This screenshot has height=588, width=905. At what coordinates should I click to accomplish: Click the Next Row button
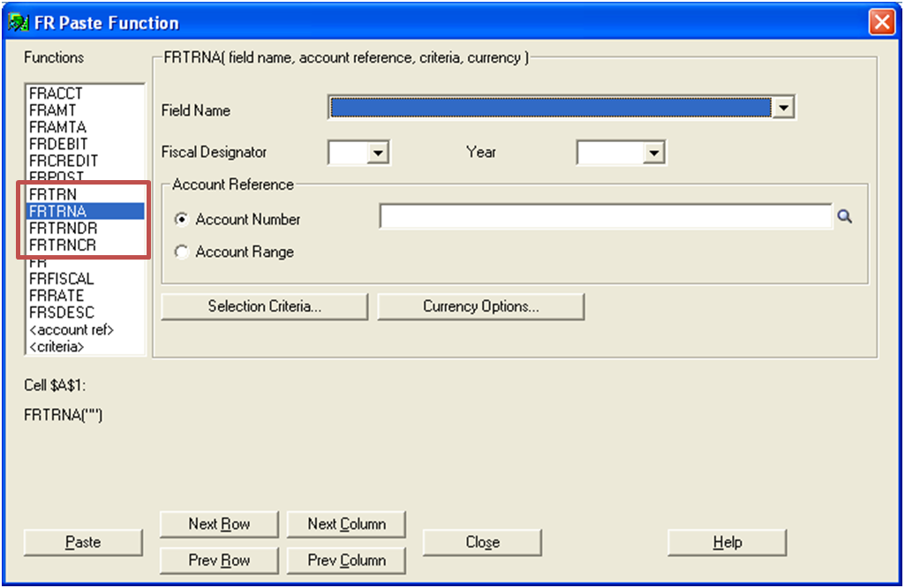219,524
